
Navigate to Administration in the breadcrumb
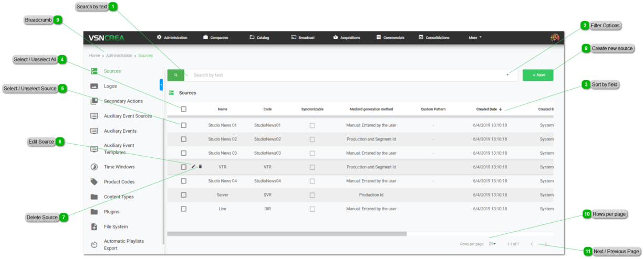pyautogui.click(x=119, y=56)
